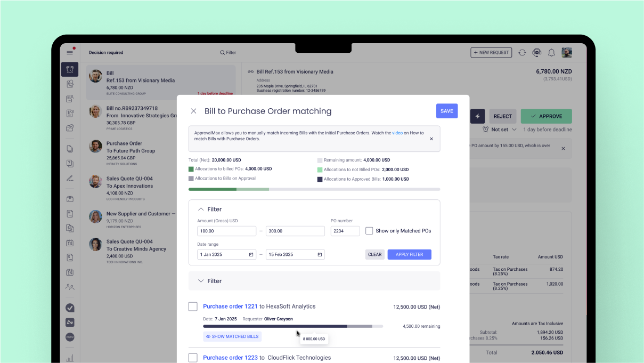Click the notifications bell icon

pos(551,52)
